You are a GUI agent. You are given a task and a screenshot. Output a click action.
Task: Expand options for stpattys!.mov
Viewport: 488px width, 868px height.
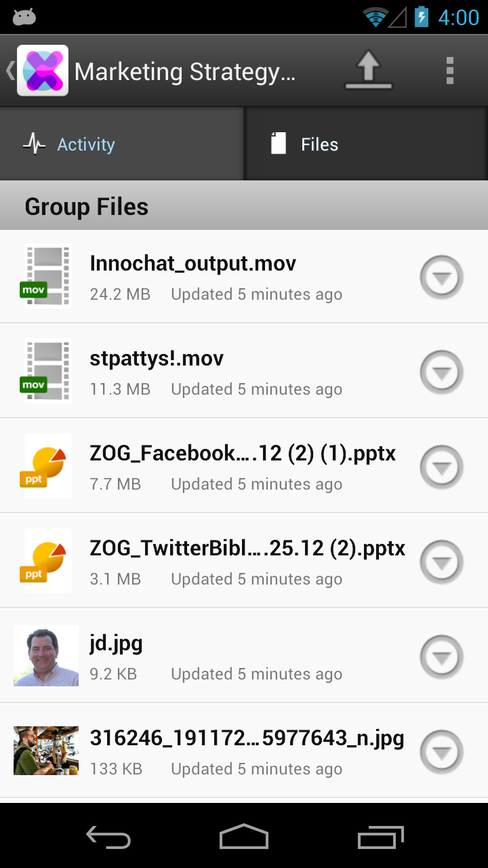441,372
